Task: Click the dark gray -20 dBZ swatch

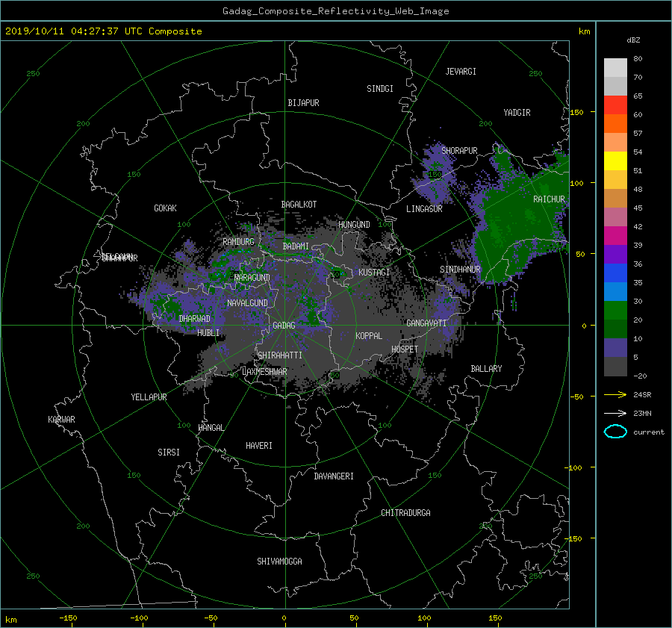Action: 615,366
